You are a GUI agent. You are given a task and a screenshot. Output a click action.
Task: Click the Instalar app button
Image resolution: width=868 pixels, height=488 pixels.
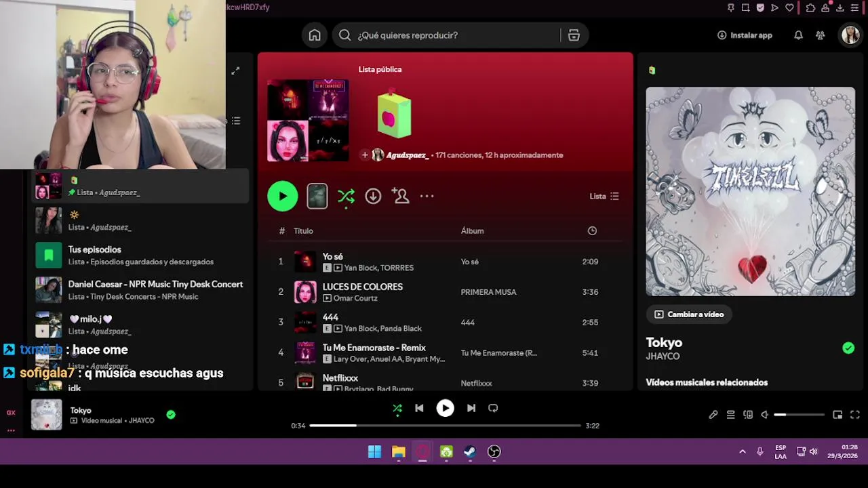pos(745,35)
